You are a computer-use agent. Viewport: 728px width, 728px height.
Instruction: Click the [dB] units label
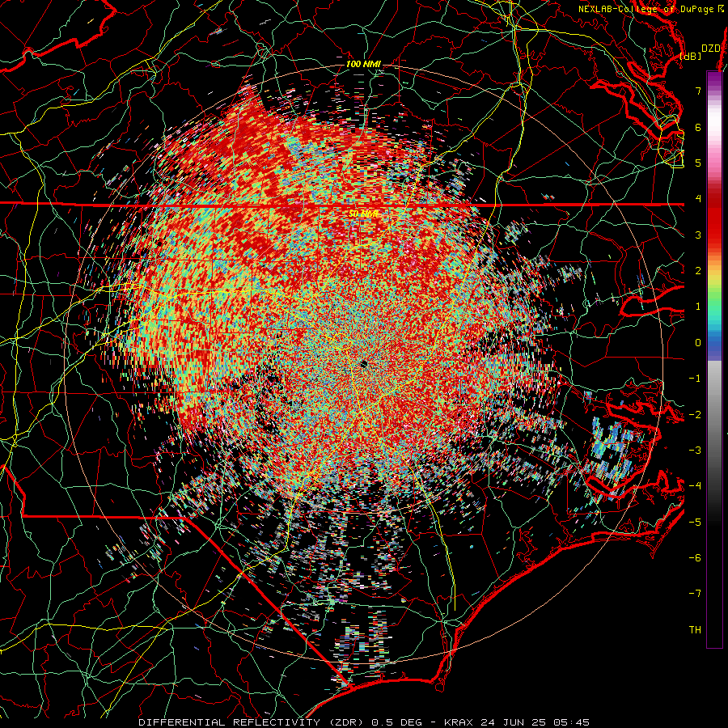(691, 56)
